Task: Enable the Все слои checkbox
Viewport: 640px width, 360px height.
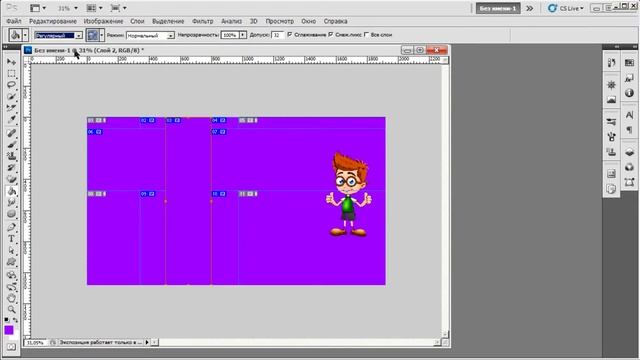Action: coord(366,35)
